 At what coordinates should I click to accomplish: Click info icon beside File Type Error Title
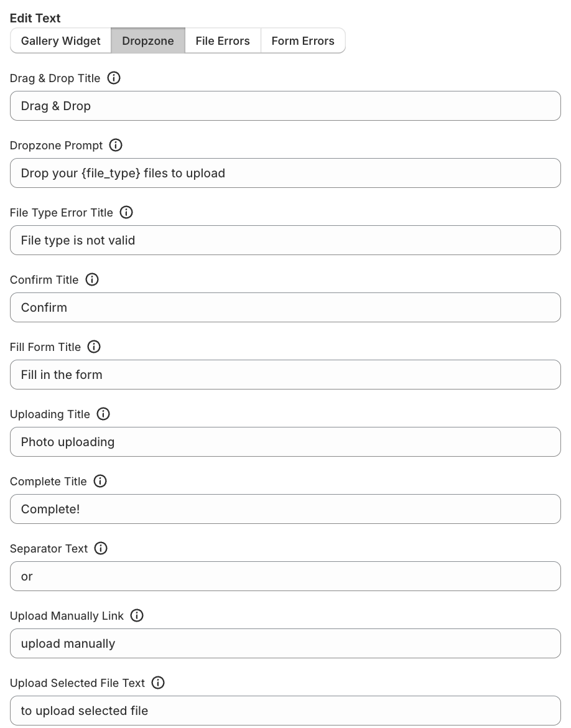tap(126, 213)
